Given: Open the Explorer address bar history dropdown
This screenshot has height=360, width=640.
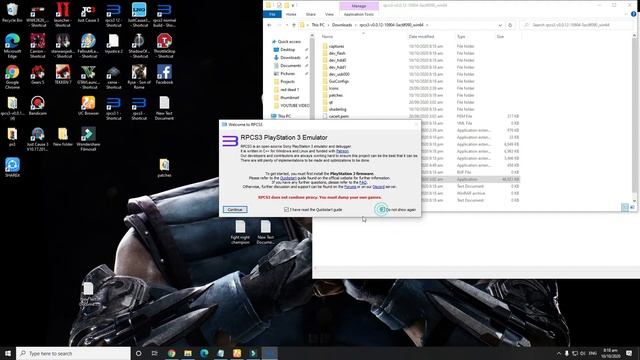Looking at the screenshot, I should tap(500, 25).
